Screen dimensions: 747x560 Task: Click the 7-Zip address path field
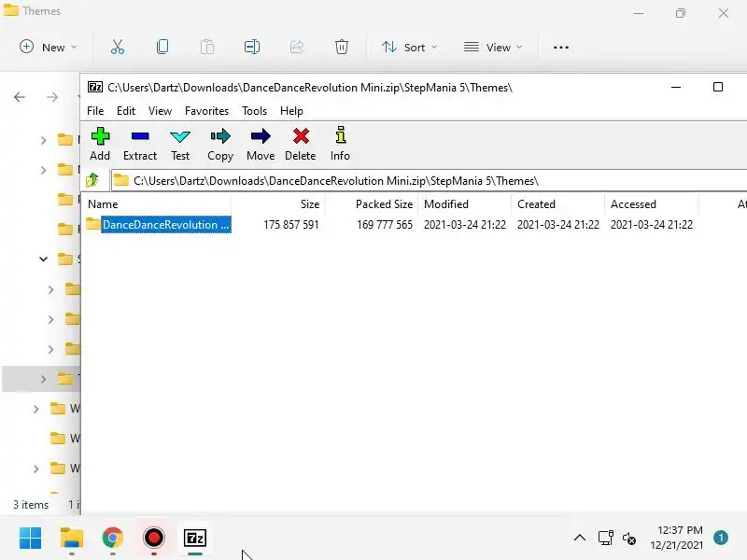tap(429, 181)
